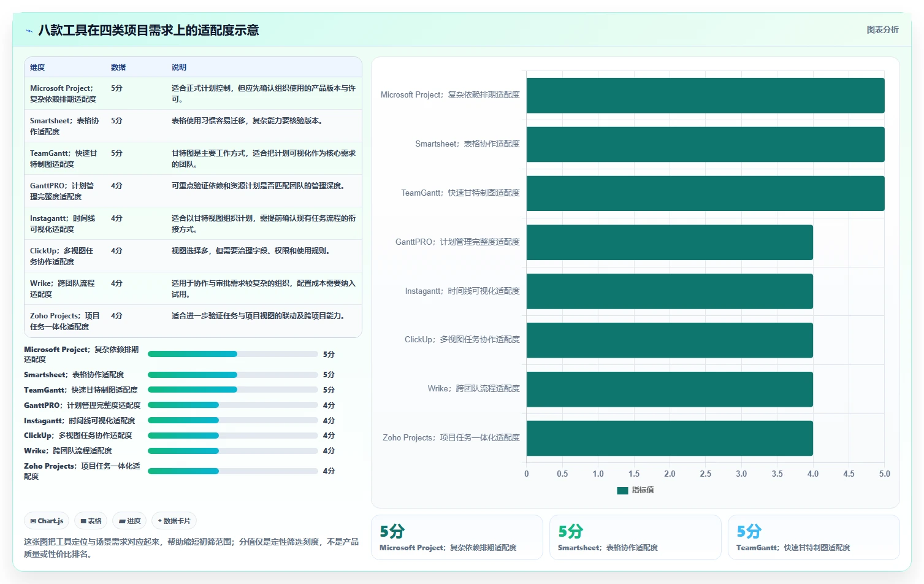This screenshot has width=924, height=584.
Task: Click the Wrike 跨团队流程适配度 progress bar
Action: [233, 450]
